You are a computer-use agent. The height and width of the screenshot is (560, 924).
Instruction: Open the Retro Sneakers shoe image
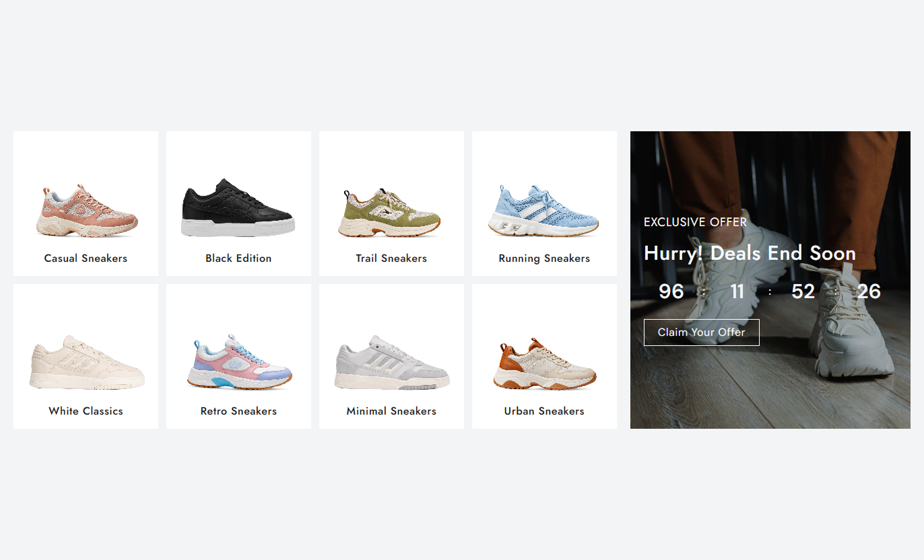(x=239, y=362)
